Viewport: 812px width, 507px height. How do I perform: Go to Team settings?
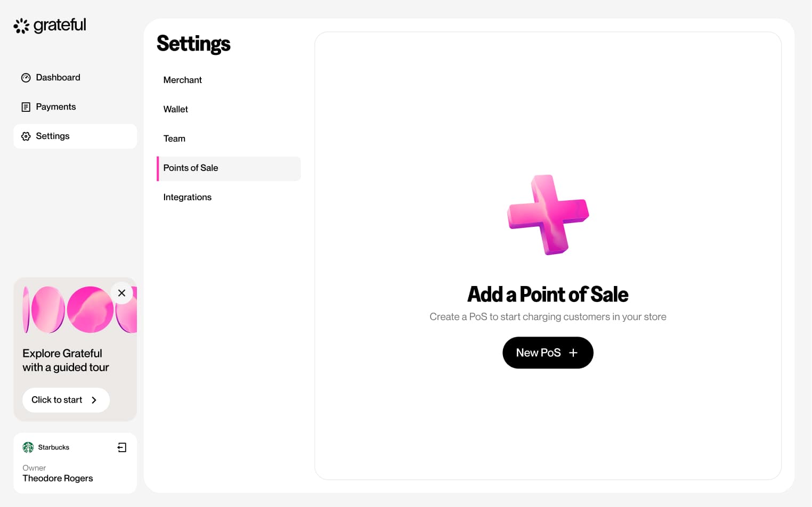coord(174,138)
